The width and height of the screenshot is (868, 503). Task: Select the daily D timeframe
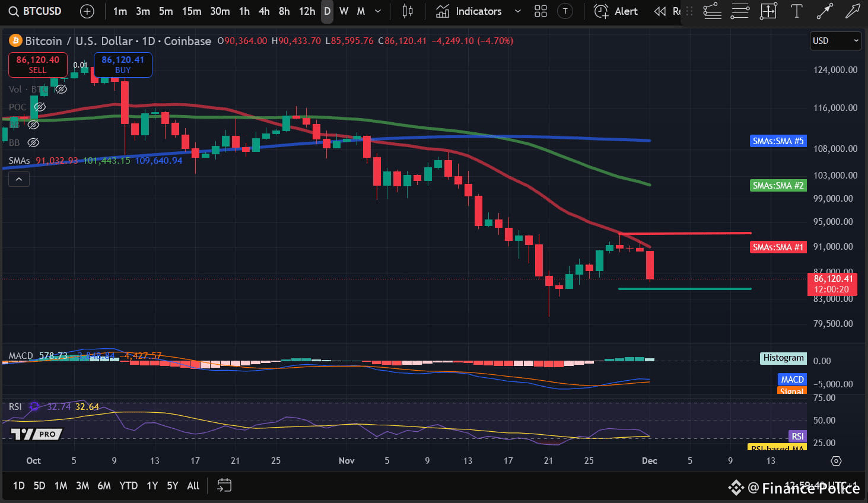[327, 11]
